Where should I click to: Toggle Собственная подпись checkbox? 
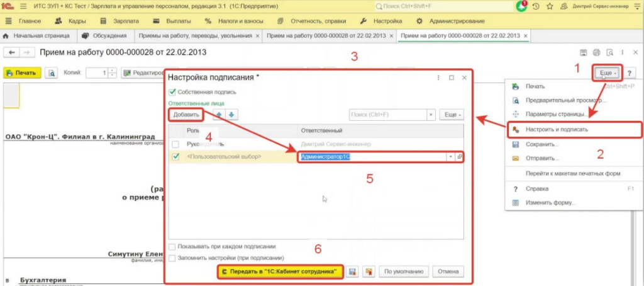[x=172, y=92]
